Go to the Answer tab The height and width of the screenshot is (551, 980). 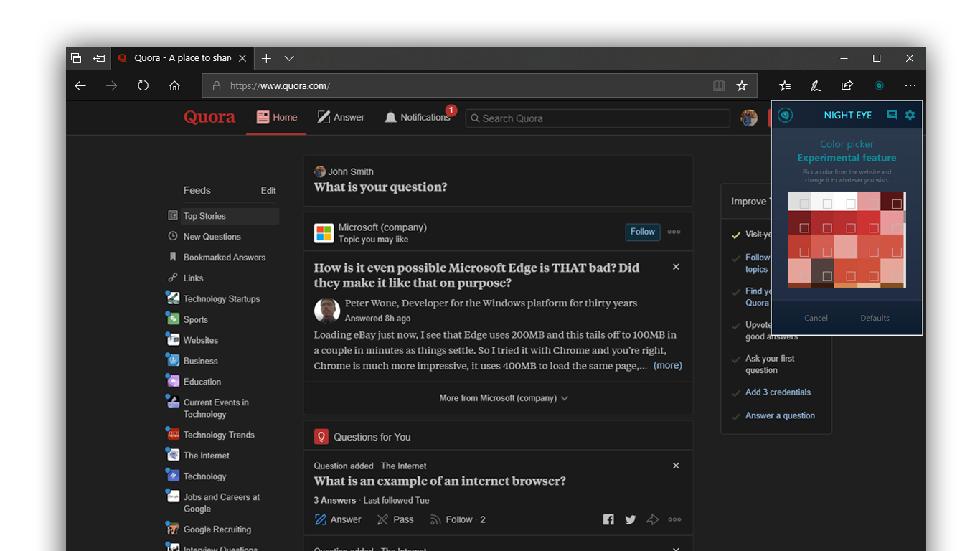(x=341, y=118)
